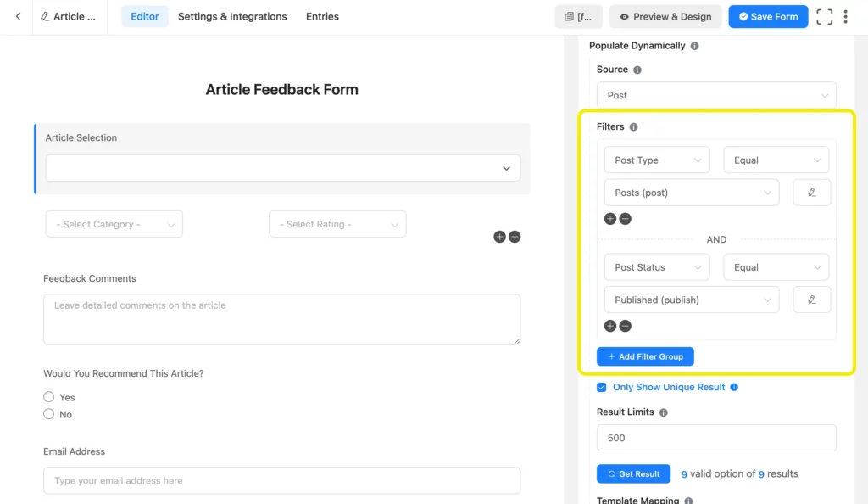This screenshot has width=868, height=504.
Task: Show info for Populate Dynamically
Action: (x=695, y=46)
